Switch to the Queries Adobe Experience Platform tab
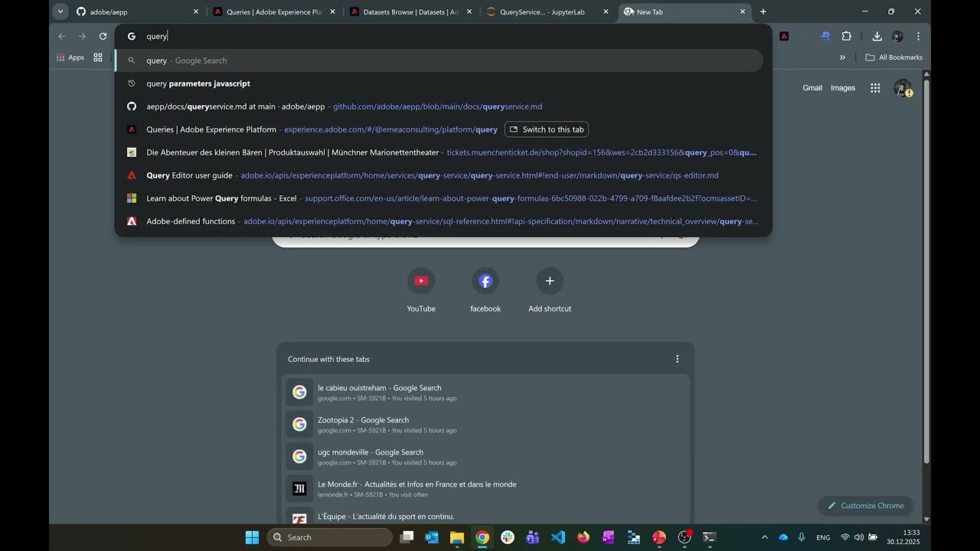Screen dimensions: 980x551 tap(274, 11)
